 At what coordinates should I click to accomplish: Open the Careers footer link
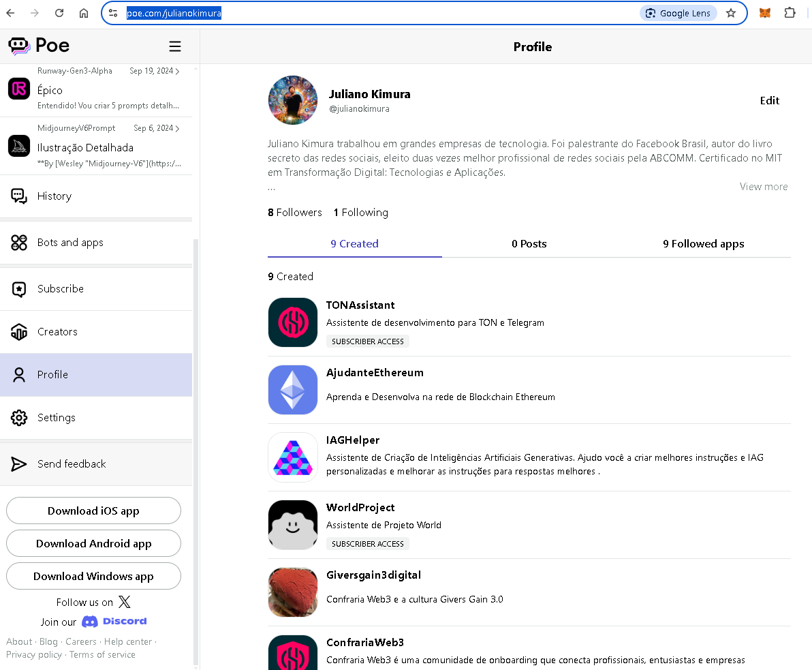(81, 641)
